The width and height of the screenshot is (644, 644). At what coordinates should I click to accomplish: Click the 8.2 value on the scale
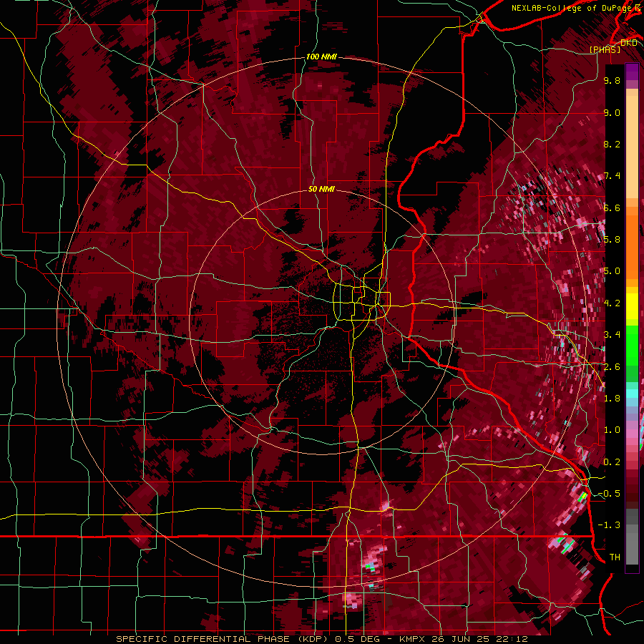point(612,144)
